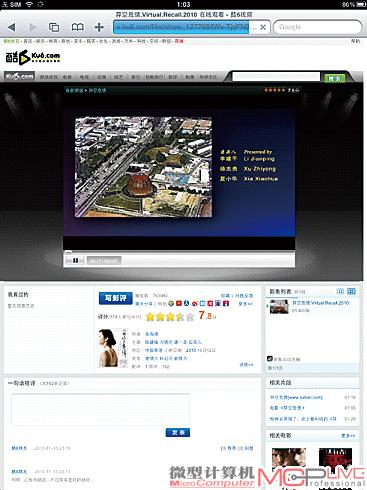Click the green search button on Ku6

pos(334,78)
